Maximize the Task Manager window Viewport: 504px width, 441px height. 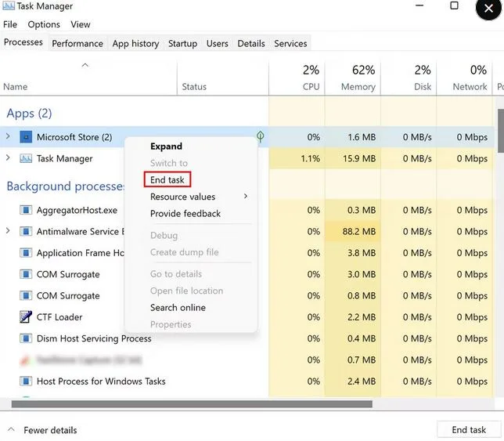point(454,5)
